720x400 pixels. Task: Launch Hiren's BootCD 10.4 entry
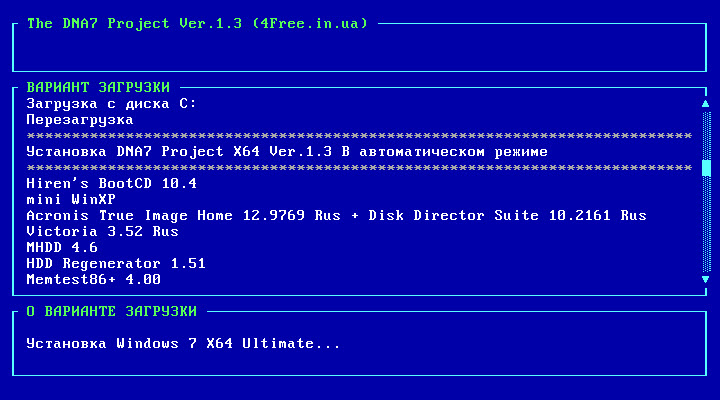click(x=111, y=183)
